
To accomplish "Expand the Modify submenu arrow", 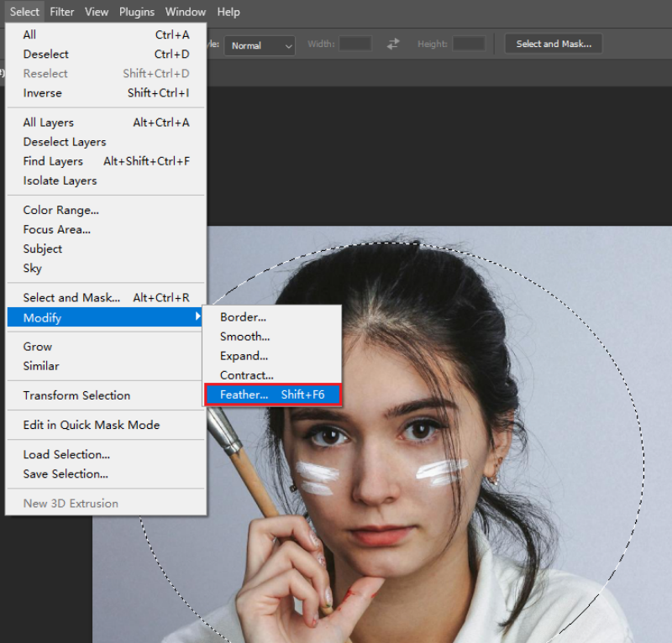I will click(x=198, y=317).
